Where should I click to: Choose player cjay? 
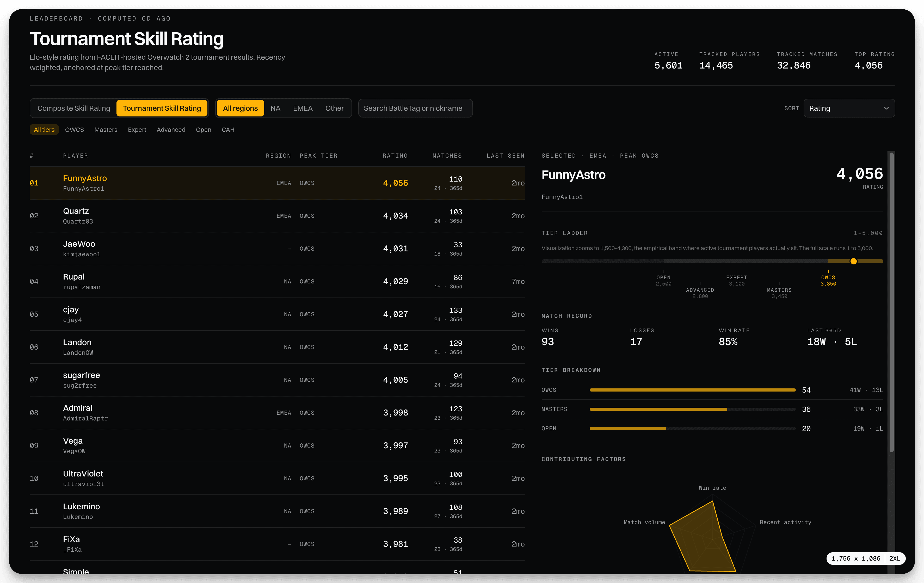pyautogui.click(x=277, y=314)
